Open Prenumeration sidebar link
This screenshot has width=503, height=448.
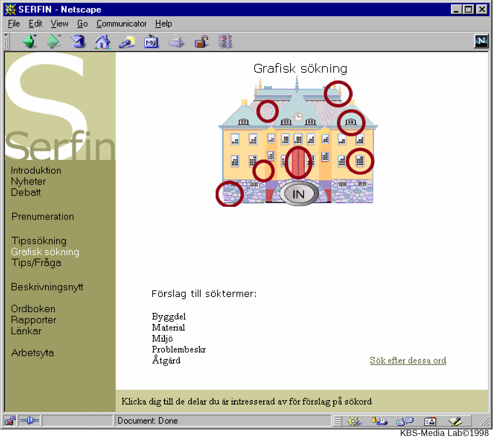[x=43, y=217]
